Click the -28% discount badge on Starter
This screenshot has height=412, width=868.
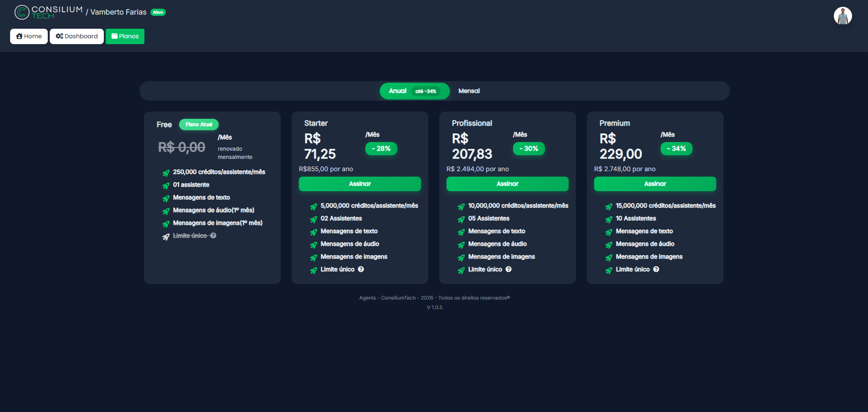click(381, 149)
